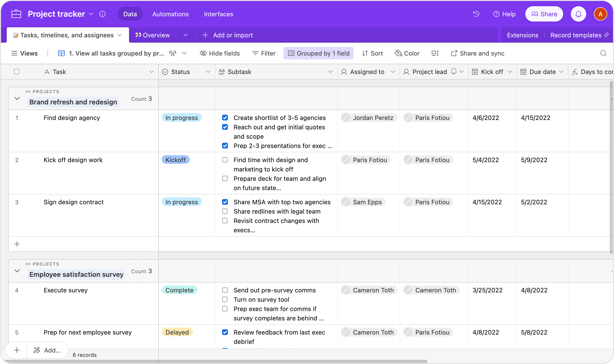
Task: Expand the Project tracker title dropdown
Action: [91, 14]
